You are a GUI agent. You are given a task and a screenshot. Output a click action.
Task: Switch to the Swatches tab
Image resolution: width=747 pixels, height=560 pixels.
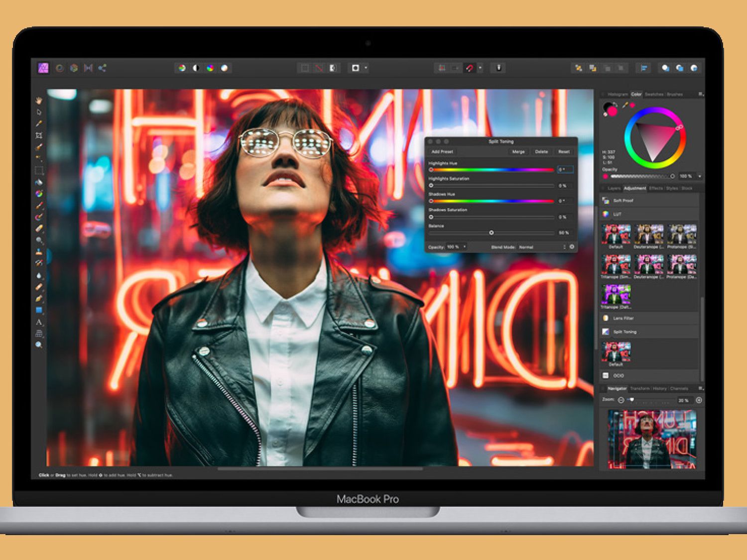coord(654,94)
